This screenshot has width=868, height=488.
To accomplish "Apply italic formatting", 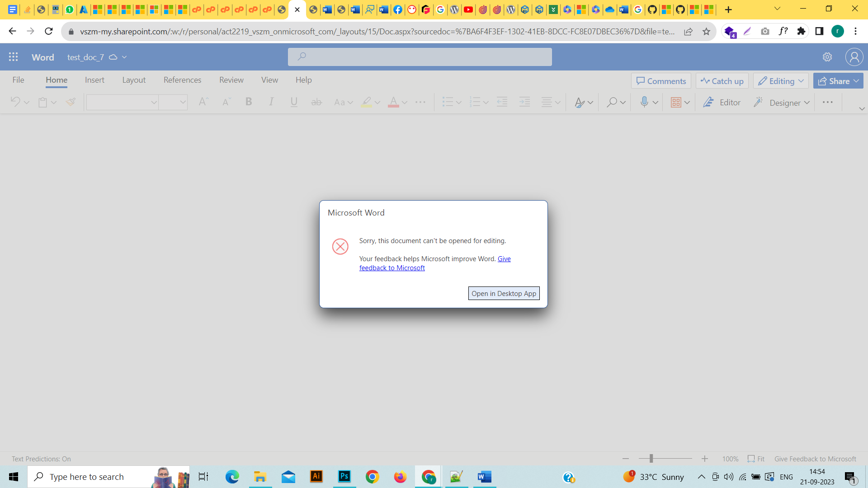I will [x=271, y=102].
